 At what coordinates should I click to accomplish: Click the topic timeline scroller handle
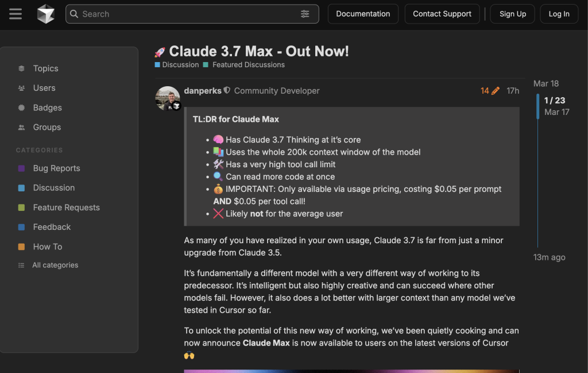click(538, 106)
